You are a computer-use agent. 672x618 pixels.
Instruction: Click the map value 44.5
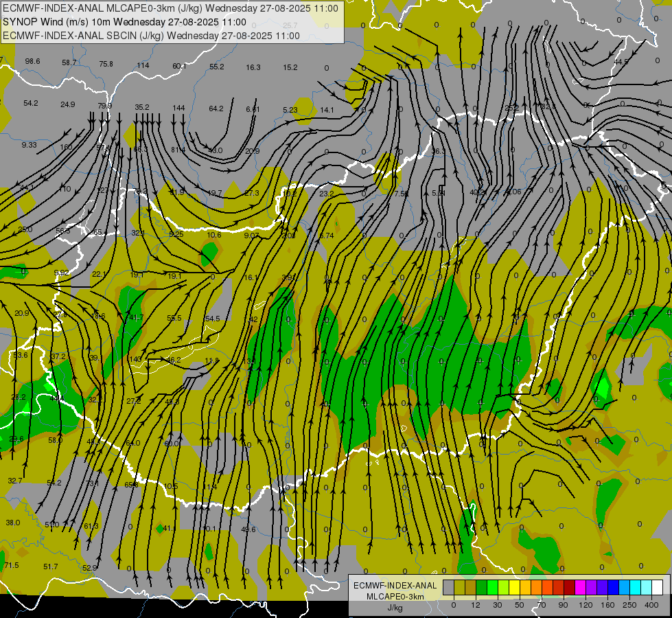point(621,62)
